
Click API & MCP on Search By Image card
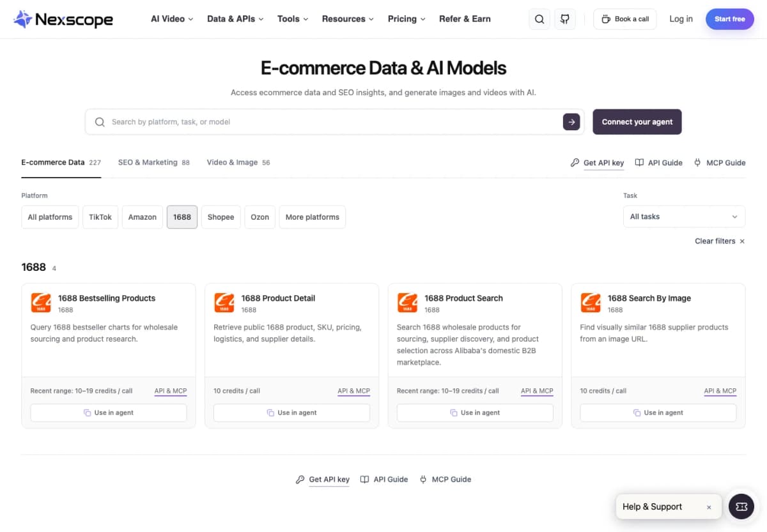click(720, 391)
